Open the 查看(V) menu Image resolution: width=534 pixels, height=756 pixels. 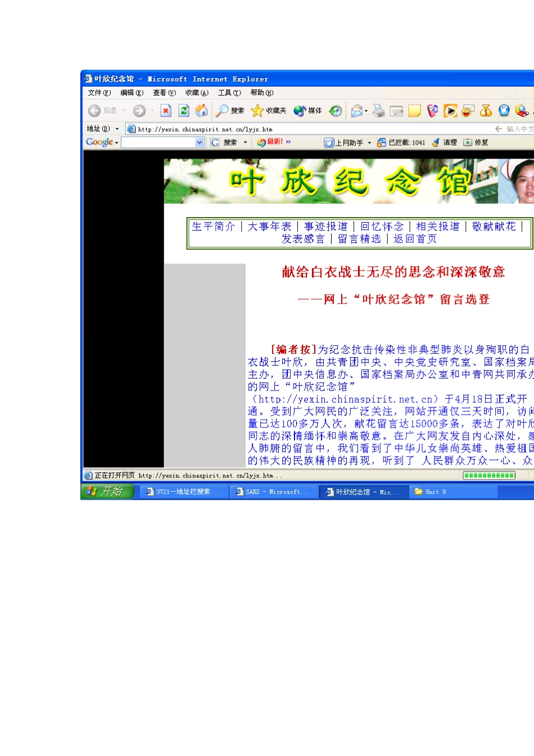pyautogui.click(x=164, y=93)
